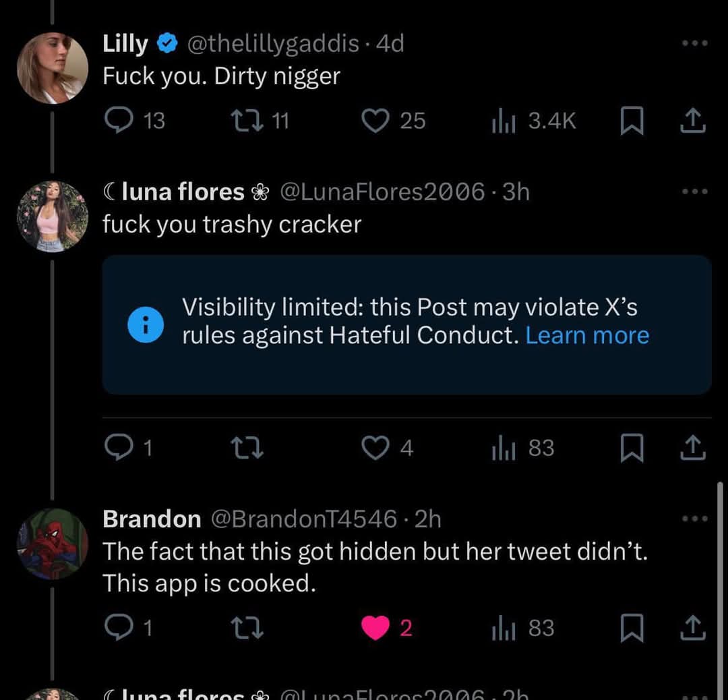The width and height of the screenshot is (728, 700).
Task: Open more options on luna flores's post
Action: pyautogui.click(x=694, y=191)
